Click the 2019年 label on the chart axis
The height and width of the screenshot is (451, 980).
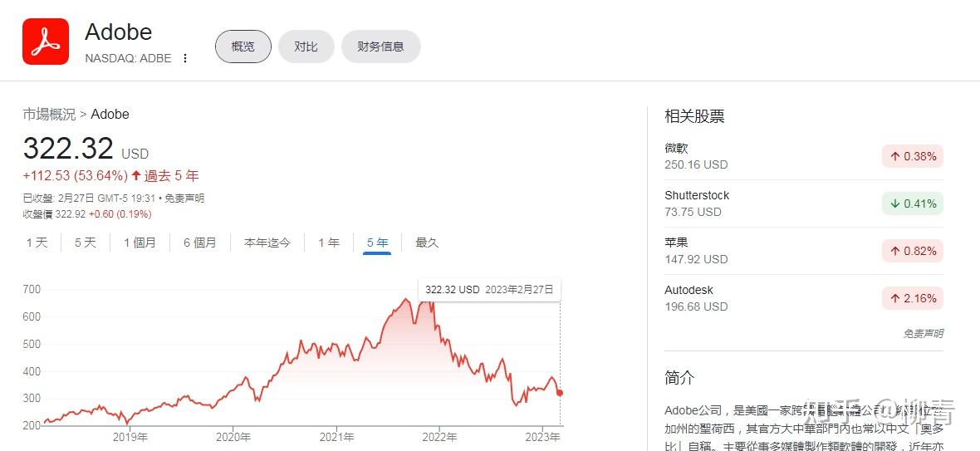pyautogui.click(x=130, y=437)
